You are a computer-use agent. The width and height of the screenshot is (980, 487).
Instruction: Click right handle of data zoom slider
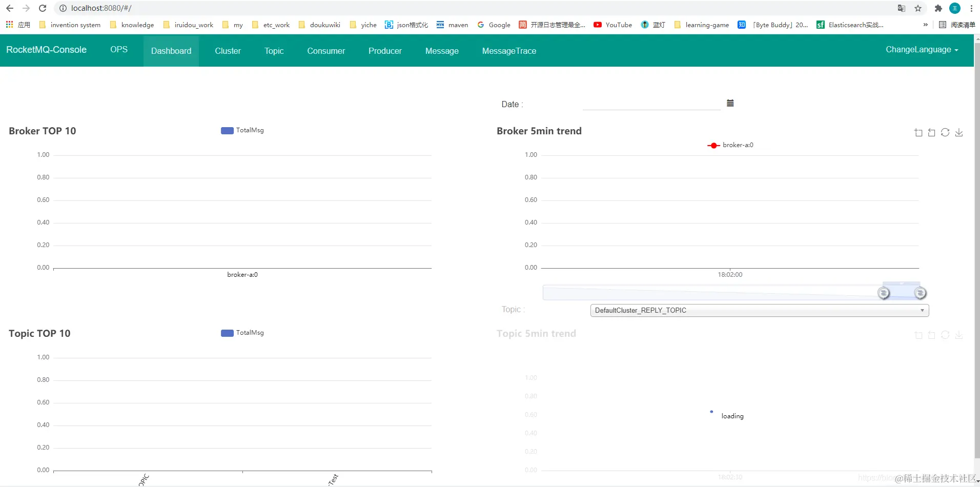pos(920,293)
